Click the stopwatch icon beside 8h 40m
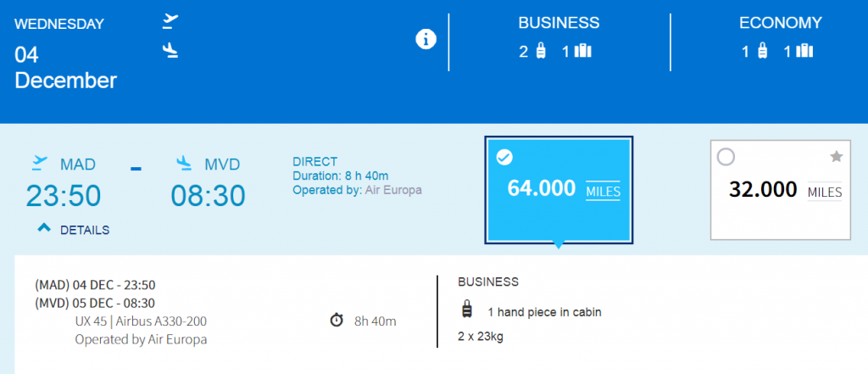 (337, 321)
